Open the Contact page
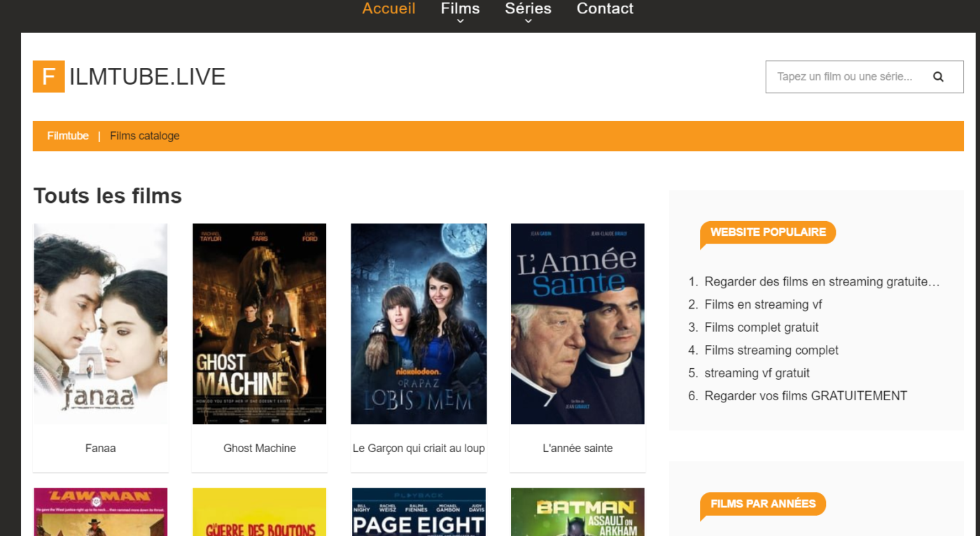Viewport: 980px width, 536px height. coord(605,8)
